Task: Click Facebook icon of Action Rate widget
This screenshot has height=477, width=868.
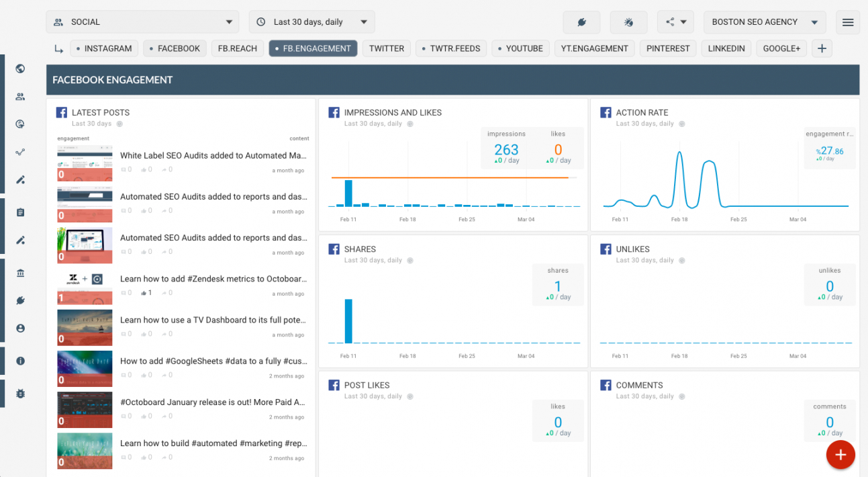Action: click(x=606, y=113)
